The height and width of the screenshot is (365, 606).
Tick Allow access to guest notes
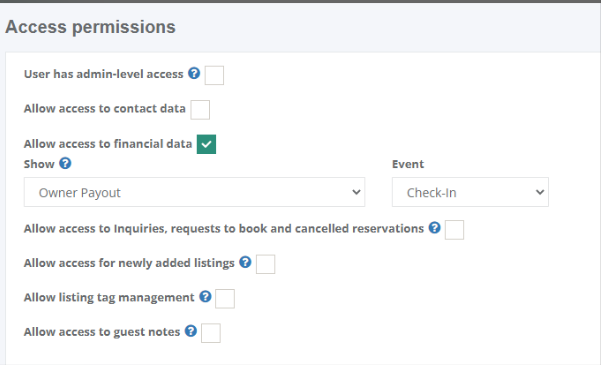tap(211, 333)
